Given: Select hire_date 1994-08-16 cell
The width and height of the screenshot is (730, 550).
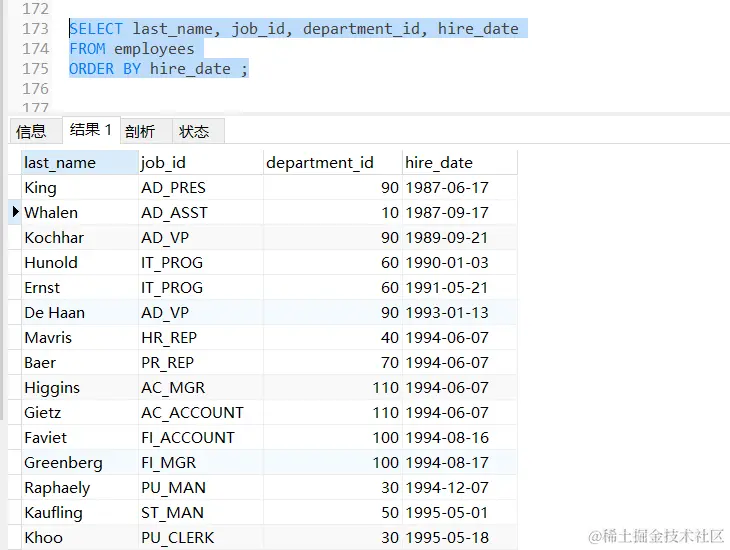Looking at the screenshot, I should click(460, 437).
